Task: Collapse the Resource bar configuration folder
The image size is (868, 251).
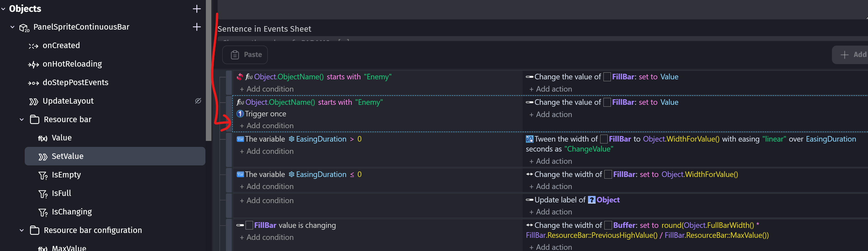Action: click(21, 230)
